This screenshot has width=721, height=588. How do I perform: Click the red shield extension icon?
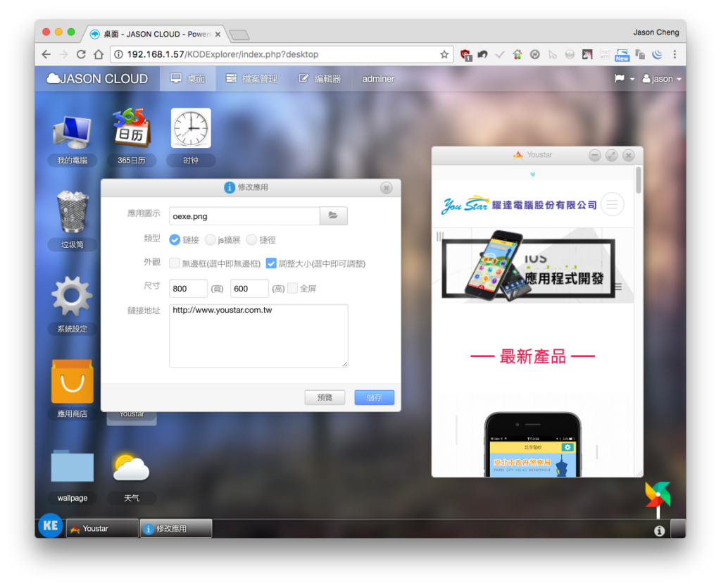tap(466, 55)
